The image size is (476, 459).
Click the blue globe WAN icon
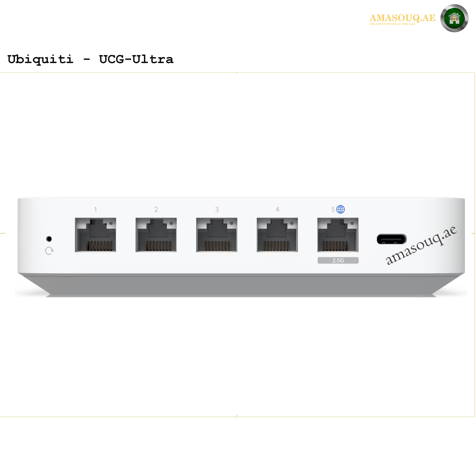click(x=340, y=209)
